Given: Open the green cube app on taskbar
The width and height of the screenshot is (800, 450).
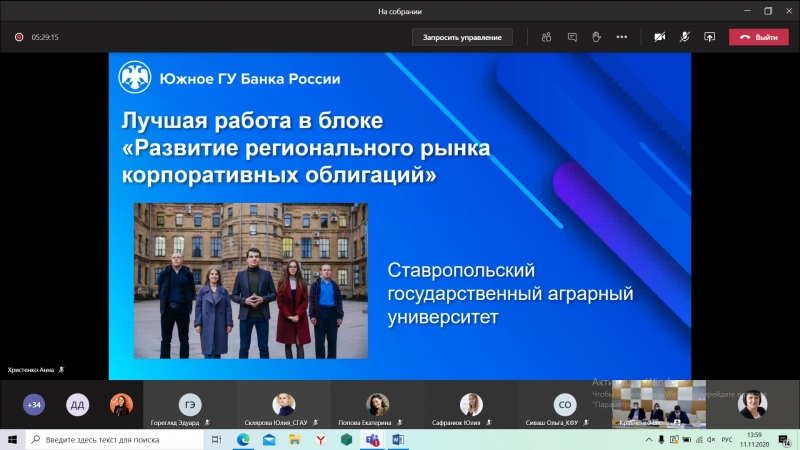Looking at the screenshot, I should [x=346, y=439].
